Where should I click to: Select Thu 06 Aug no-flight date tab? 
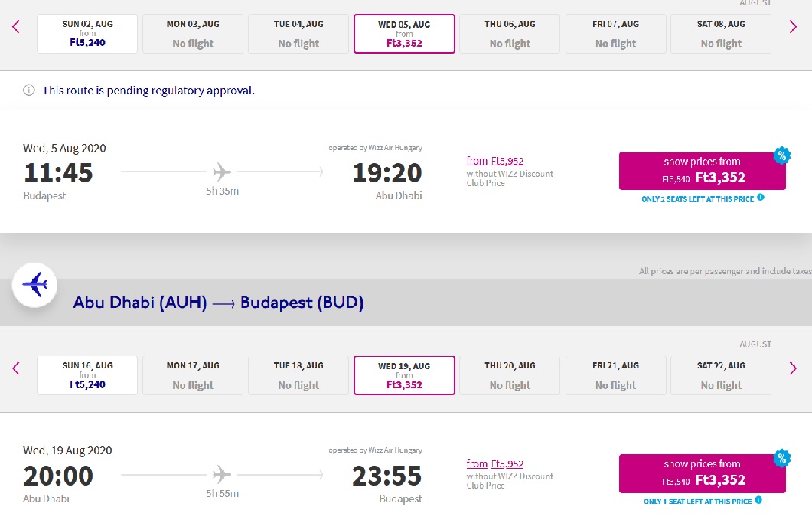point(510,34)
